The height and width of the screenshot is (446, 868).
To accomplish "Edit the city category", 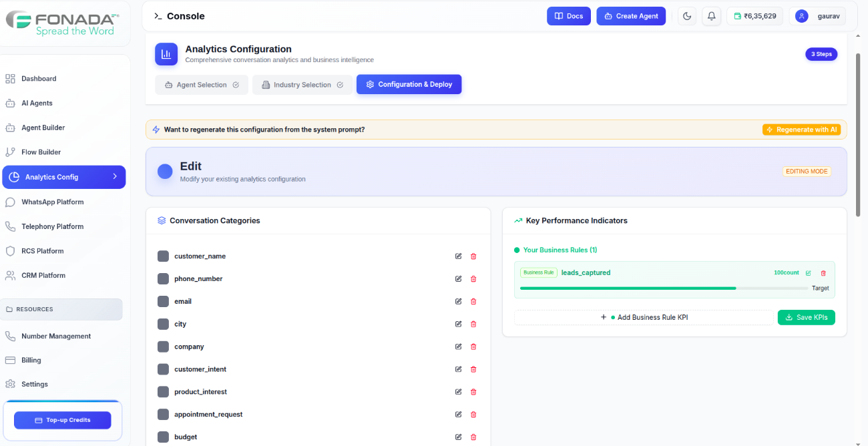I will click(458, 324).
